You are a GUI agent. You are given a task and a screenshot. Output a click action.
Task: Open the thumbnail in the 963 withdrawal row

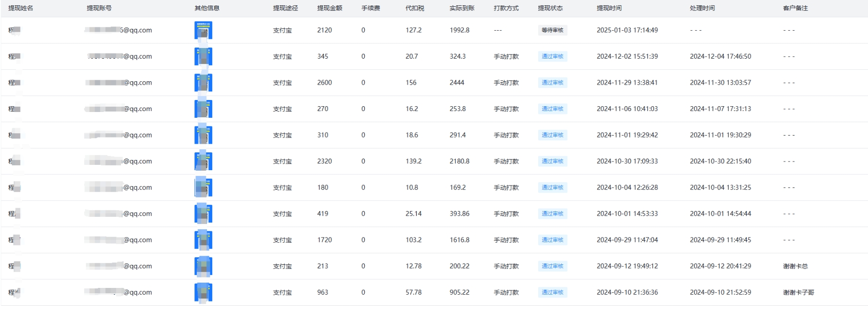[x=203, y=293]
